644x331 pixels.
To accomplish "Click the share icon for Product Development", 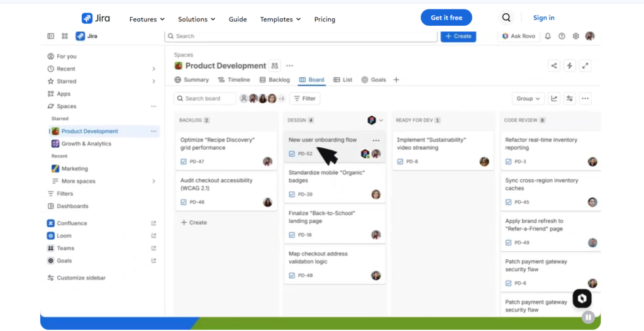I will tap(553, 66).
